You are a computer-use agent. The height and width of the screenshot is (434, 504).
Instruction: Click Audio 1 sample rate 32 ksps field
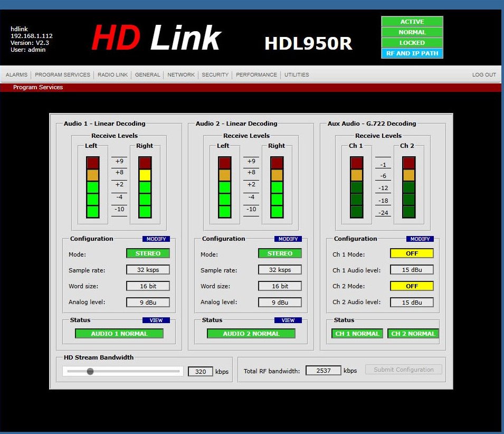pos(148,270)
